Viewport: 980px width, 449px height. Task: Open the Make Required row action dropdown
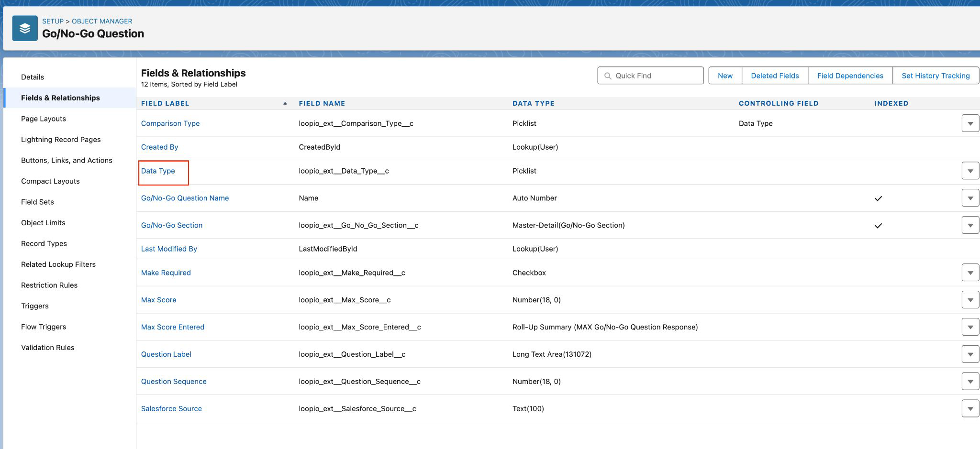click(970, 273)
